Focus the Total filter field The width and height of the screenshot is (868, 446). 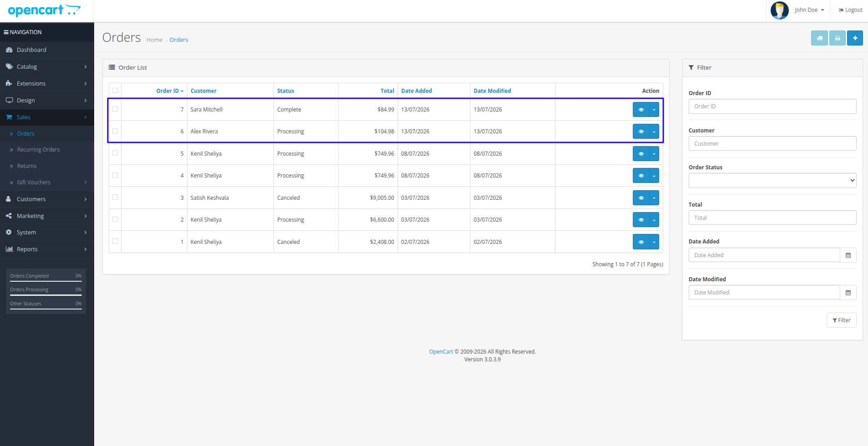tap(772, 218)
